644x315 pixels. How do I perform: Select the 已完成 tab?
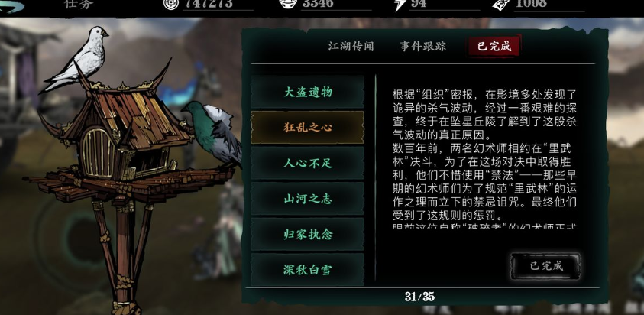click(x=494, y=46)
